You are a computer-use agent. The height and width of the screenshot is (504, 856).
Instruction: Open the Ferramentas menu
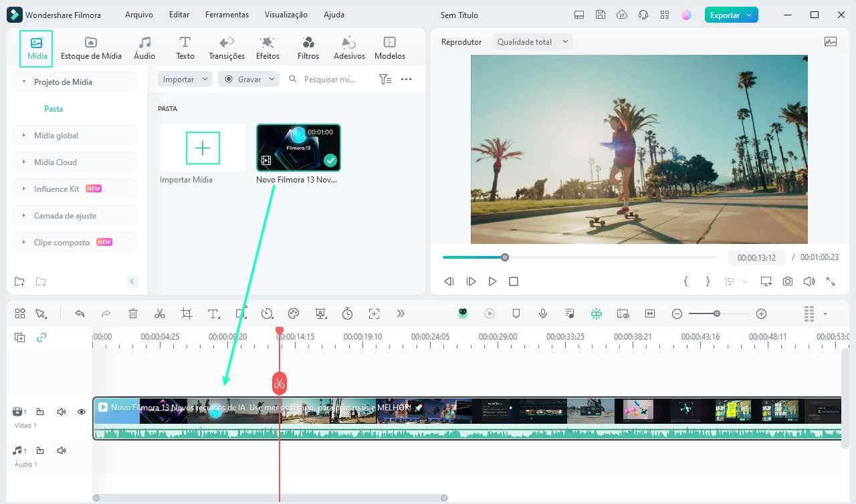pos(227,15)
